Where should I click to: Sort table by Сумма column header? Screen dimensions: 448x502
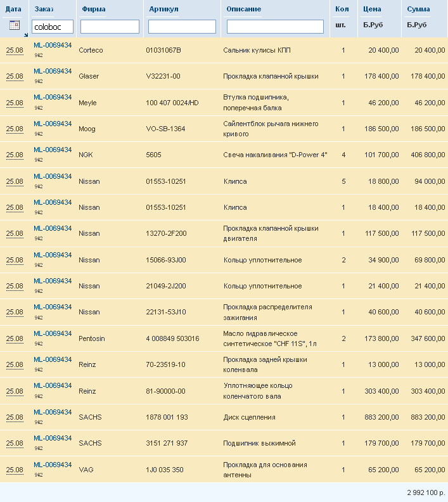click(x=419, y=10)
